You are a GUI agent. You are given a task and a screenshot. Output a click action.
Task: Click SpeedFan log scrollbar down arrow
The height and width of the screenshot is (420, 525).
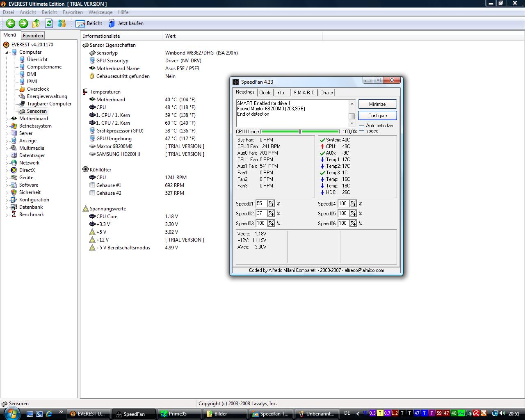352,123
